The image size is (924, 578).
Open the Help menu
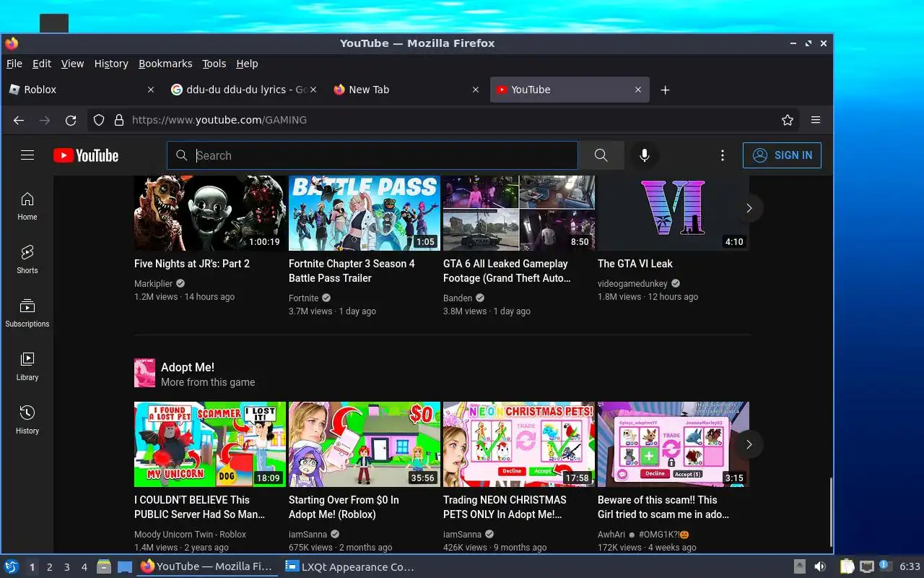pyautogui.click(x=247, y=64)
